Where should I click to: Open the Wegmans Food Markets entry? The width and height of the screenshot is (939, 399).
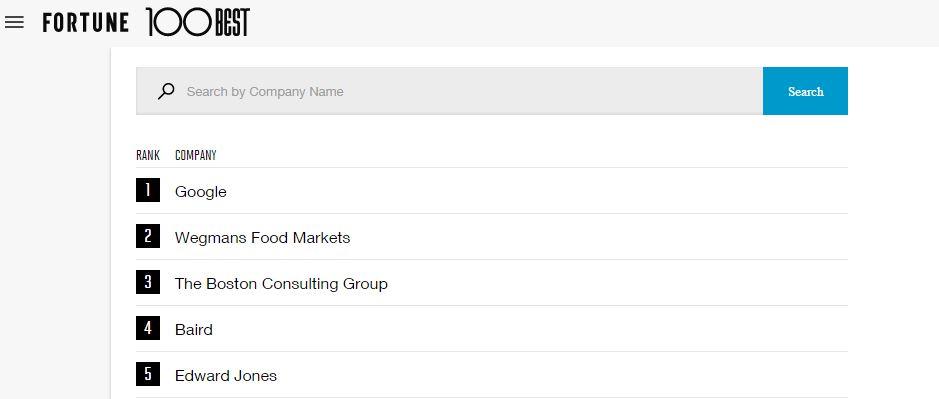point(262,238)
